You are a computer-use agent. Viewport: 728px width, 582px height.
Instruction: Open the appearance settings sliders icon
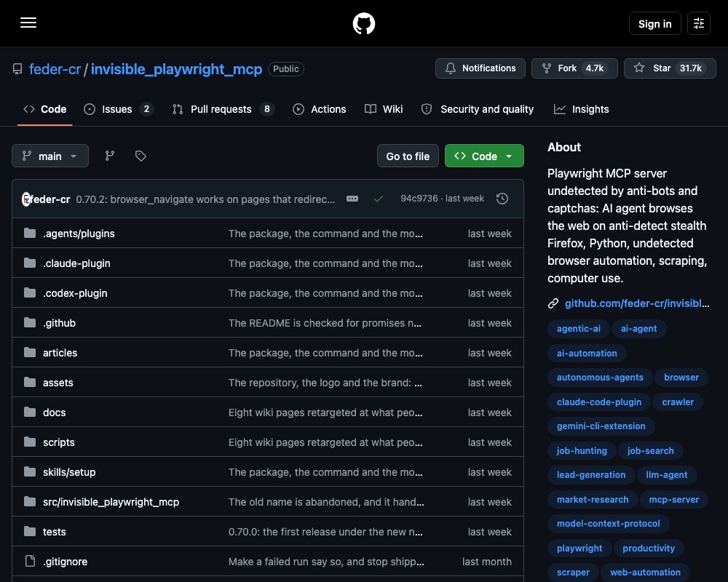698,23
